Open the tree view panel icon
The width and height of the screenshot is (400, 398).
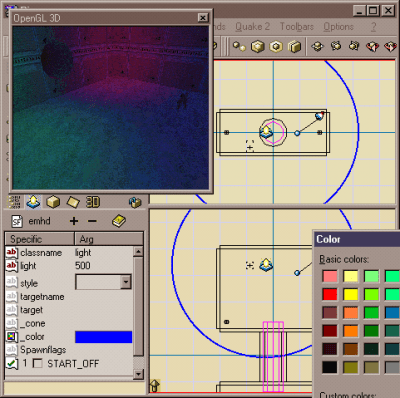tap(14, 202)
